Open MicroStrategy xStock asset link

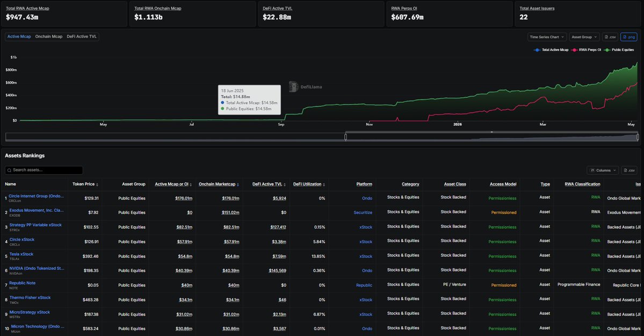point(30,312)
